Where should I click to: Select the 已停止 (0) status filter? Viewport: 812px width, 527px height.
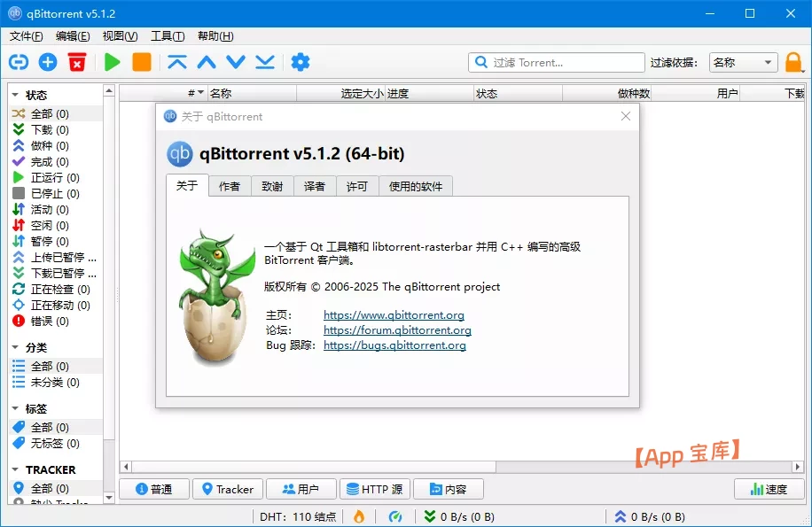[x=56, y=193]
